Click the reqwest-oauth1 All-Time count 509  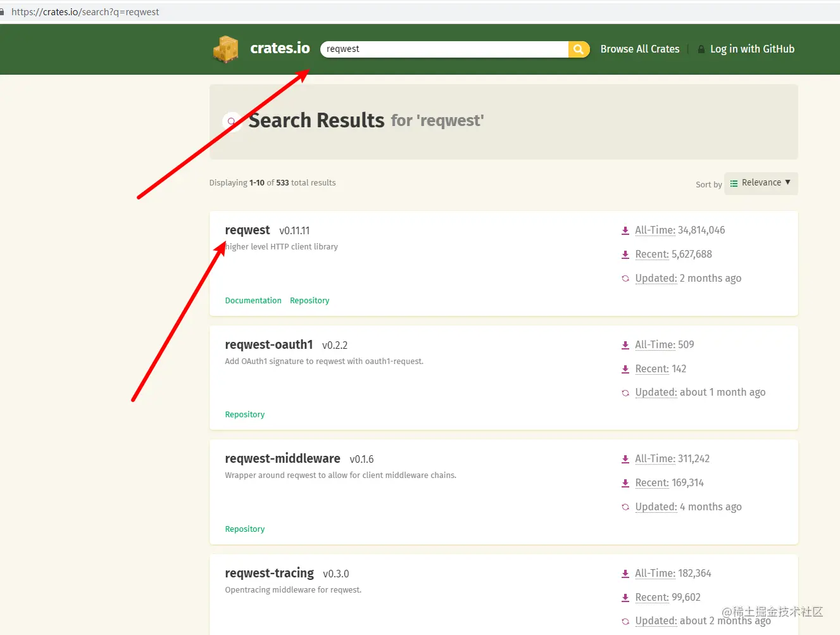[686, 345]
